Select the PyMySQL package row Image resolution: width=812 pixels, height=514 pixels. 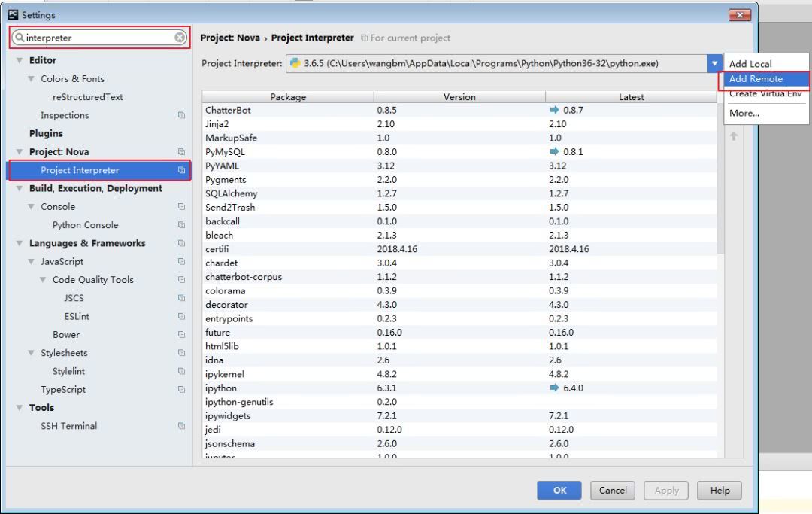tap(459, 152)
